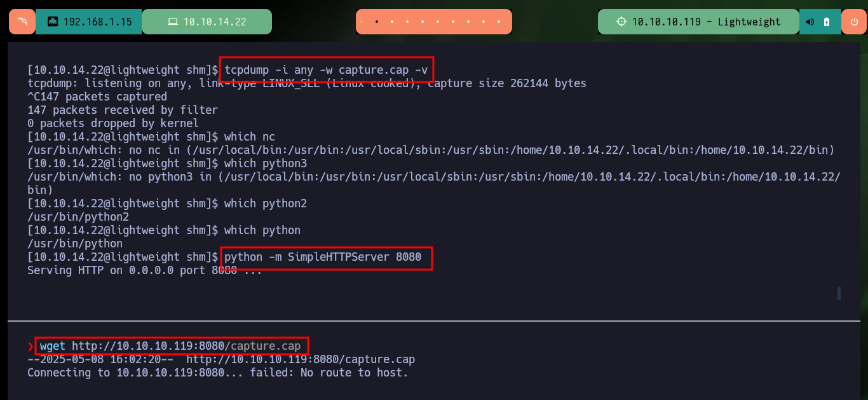Click the crosshair target icon in polybar

click(621, 22)
